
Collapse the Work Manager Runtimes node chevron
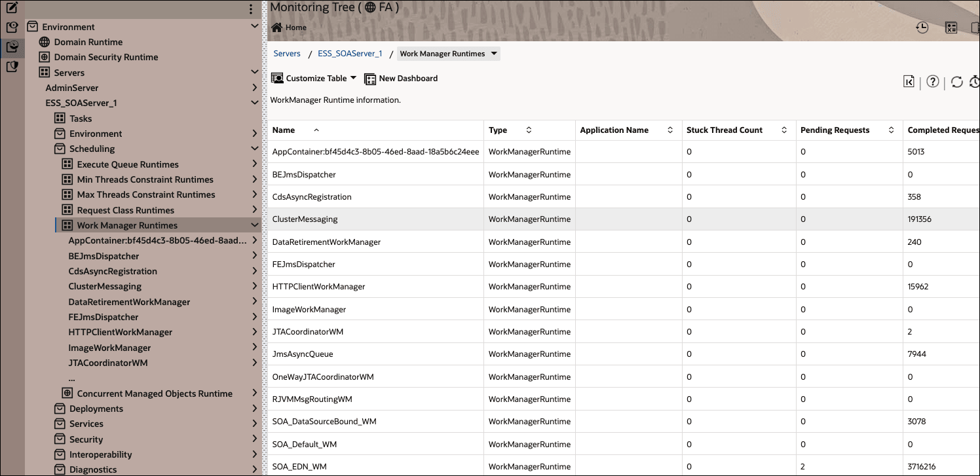tap(255, 225)
